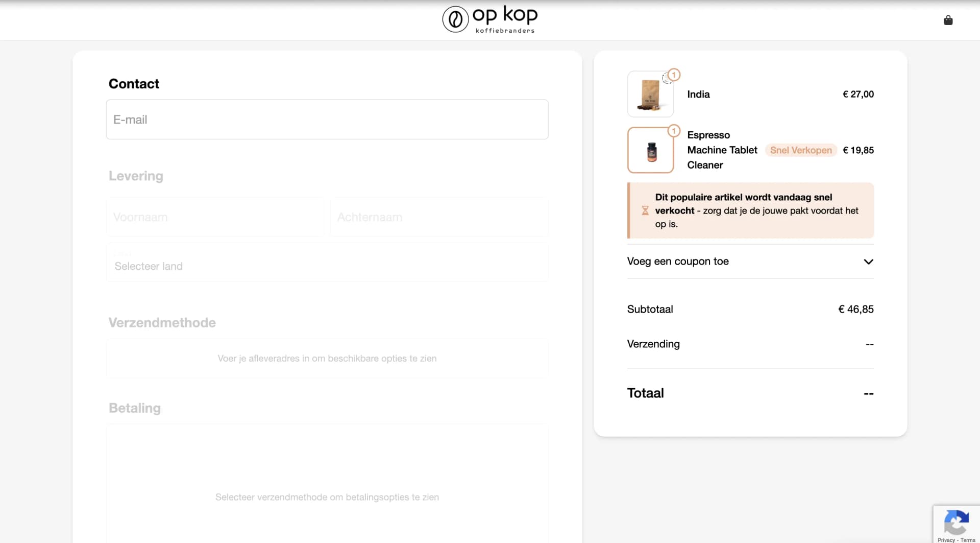Open the India coffee bag thumbnail
The image size is (980, 543).
pos(650,95)
